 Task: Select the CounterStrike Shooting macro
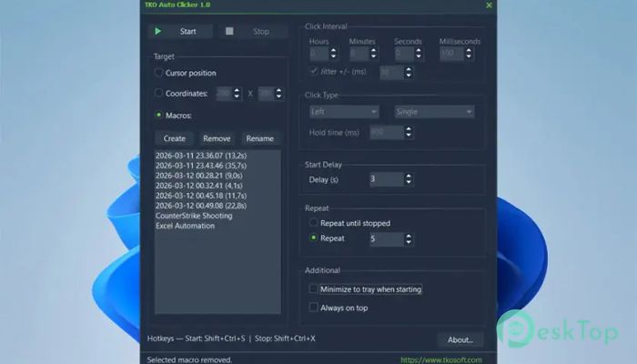coord(217,216)
